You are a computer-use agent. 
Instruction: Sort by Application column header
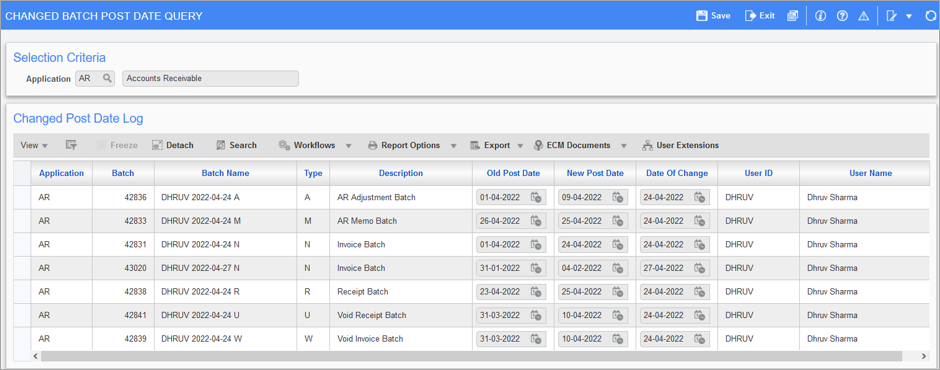62,173
